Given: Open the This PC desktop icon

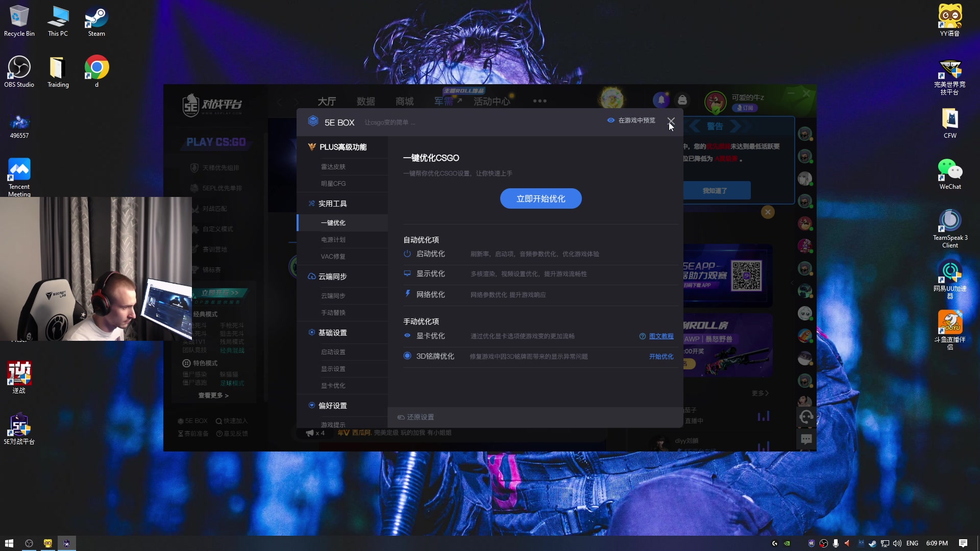Looking at the screenshot, I should 58,20.
